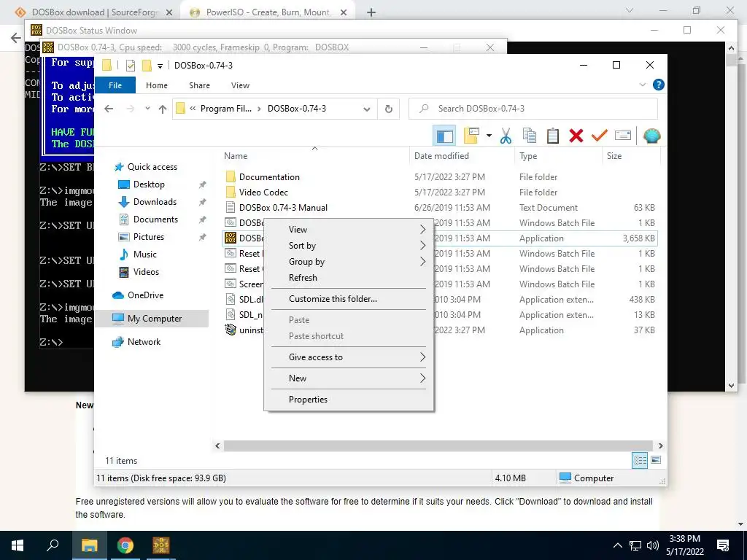Expand Group by in context menu
747x560 pixels.
coord(349,262)
